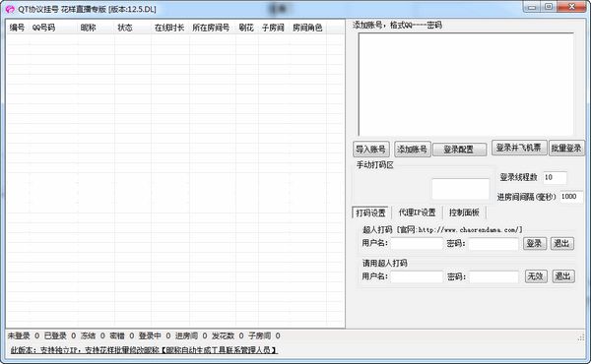Click the 超人打码 username field
This screenshot has height=364, width=591.
pos(417,244)
